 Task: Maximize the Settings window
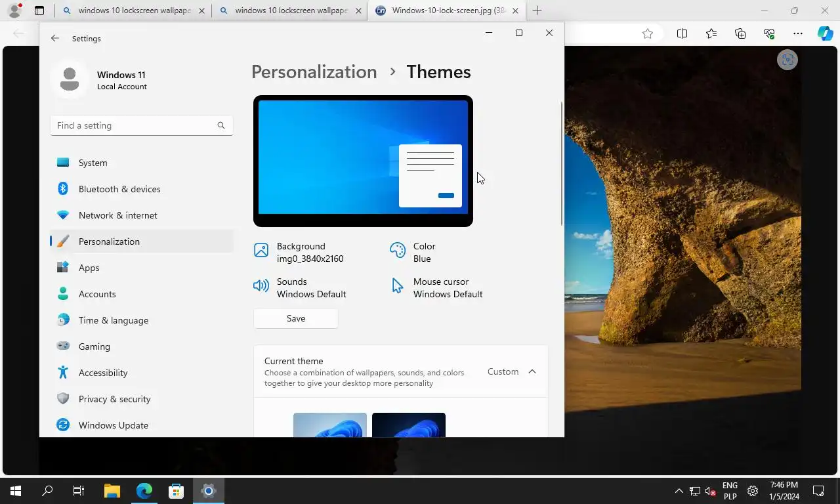[x=519, y=33]
